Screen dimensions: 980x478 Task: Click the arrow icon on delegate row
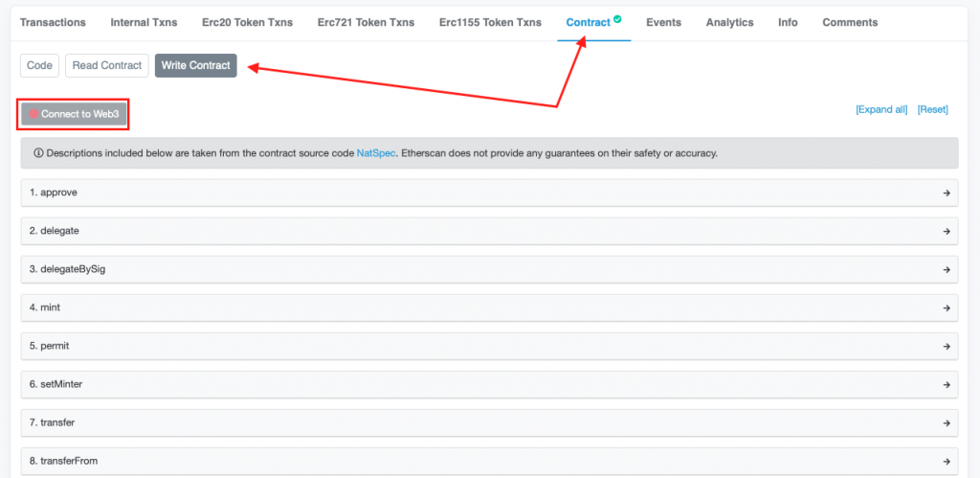click(x=947, y=232)
